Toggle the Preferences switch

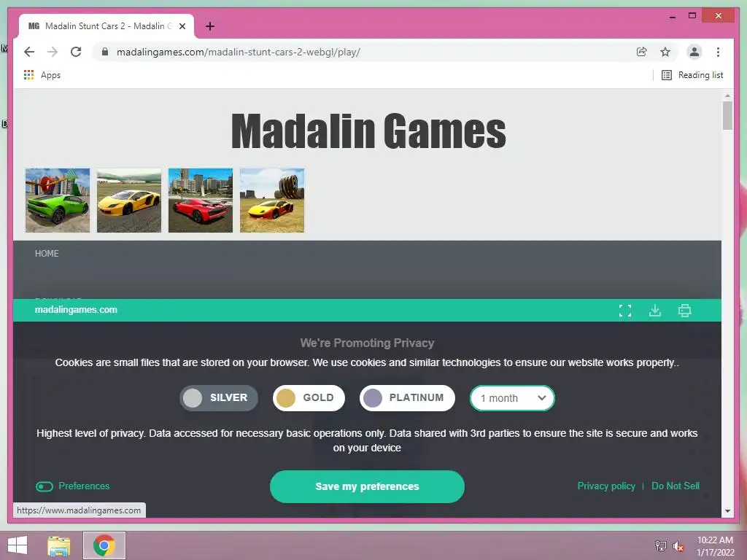coord(44,486)
